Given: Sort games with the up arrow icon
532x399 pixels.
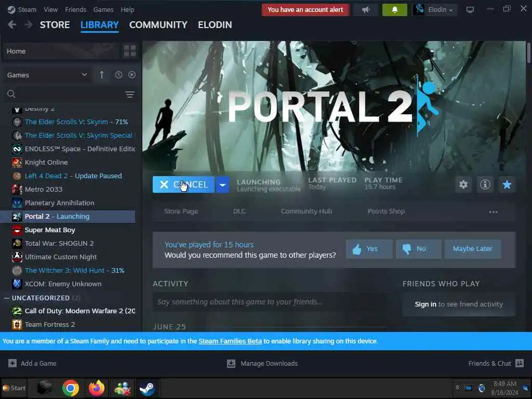Looking at the screenshot, I should (x=102, y=75).
